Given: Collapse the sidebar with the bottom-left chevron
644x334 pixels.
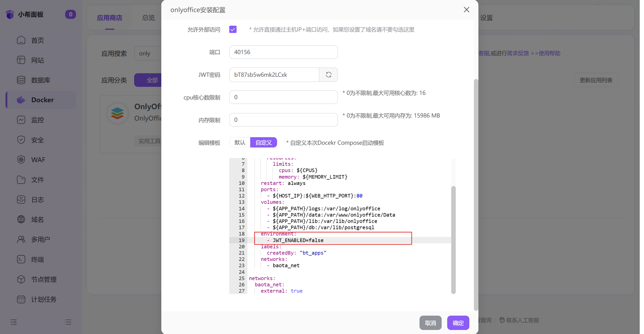Looking at the screenshot, I should [13, 322].
